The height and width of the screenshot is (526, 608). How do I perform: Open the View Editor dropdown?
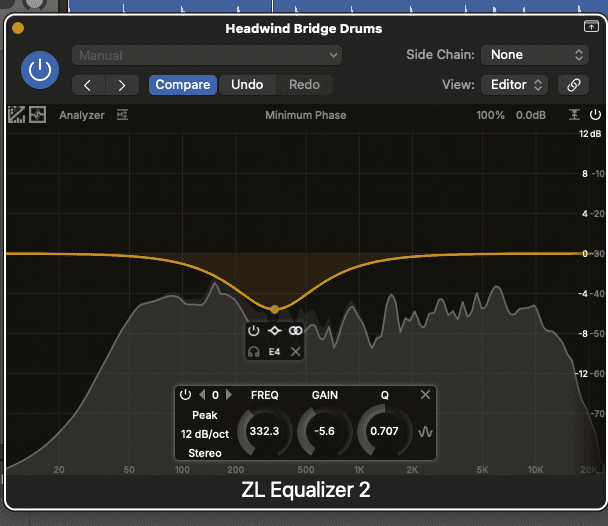coord(514,85)
